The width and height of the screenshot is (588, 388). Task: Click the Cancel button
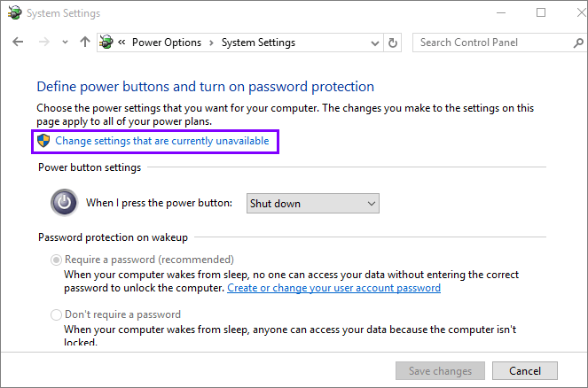(x=524, y=370)
